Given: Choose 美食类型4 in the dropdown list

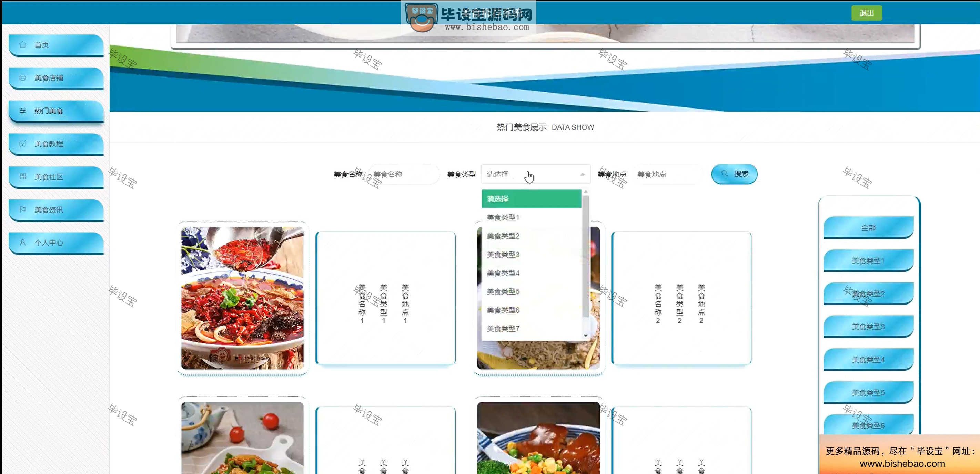Looking at the screenshot, I should pos(531,273).
